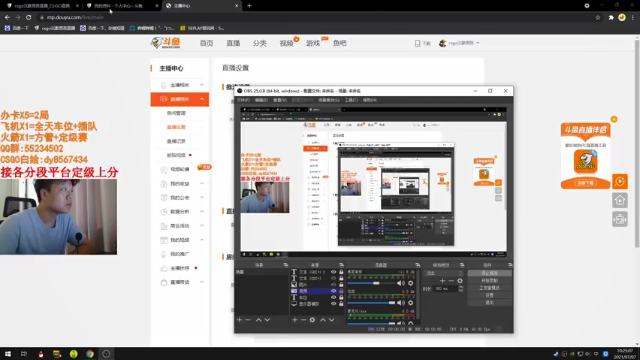This screenshot has height=360, width=640.
Task: Click the transition duration spinner arrows
Action: (461, 289)
